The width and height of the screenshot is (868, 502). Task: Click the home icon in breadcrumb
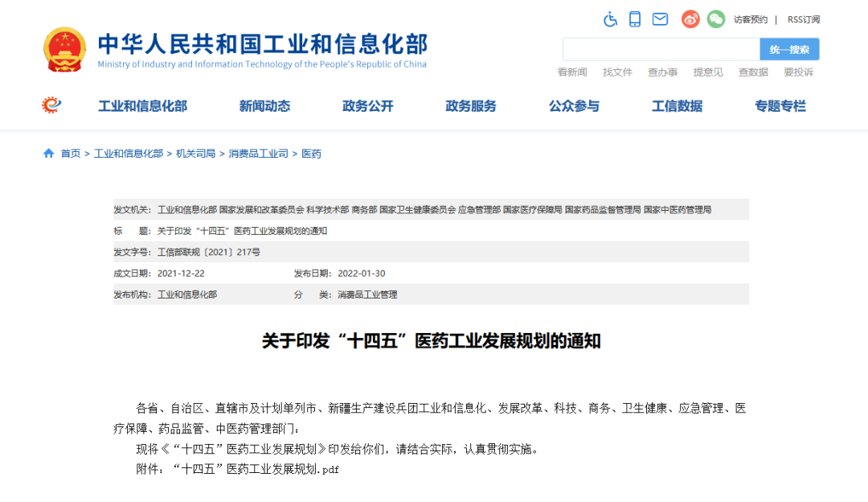pos(49,154)
